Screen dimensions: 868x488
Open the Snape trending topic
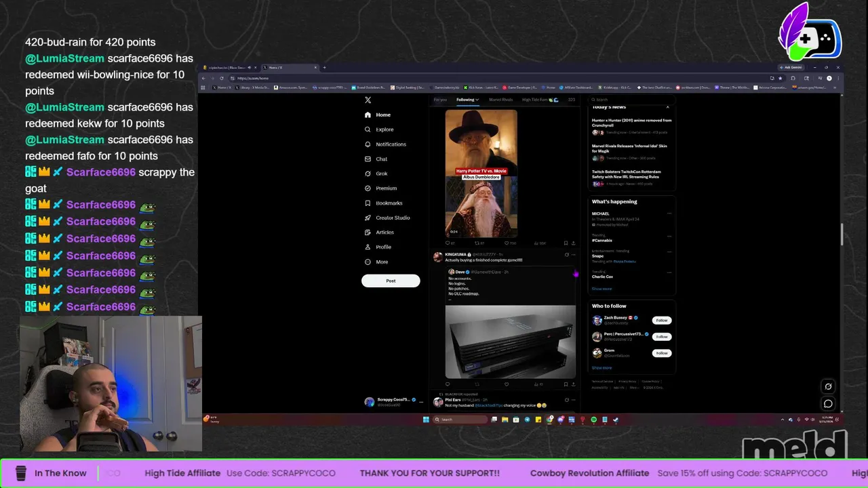[597, 256]
